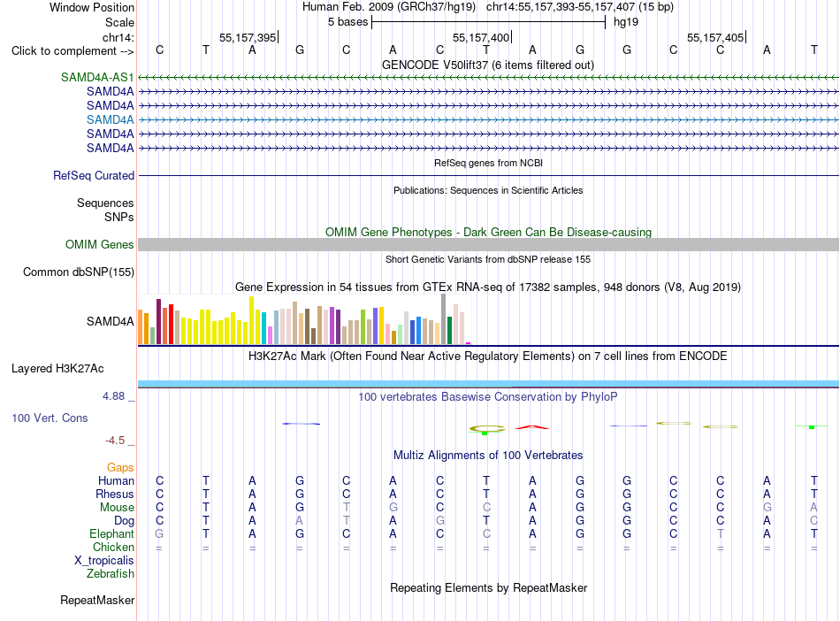The width and height of the screenshot is (840, 621).
Task: Click the Common dbSNP(155) track label
Action: [79, 272]
